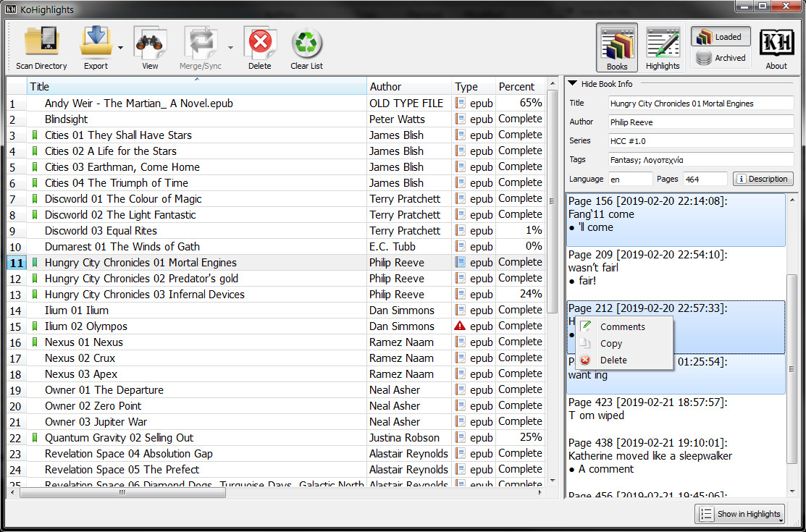
Task: Select row header number 15
Action: (x=17, y=326)
